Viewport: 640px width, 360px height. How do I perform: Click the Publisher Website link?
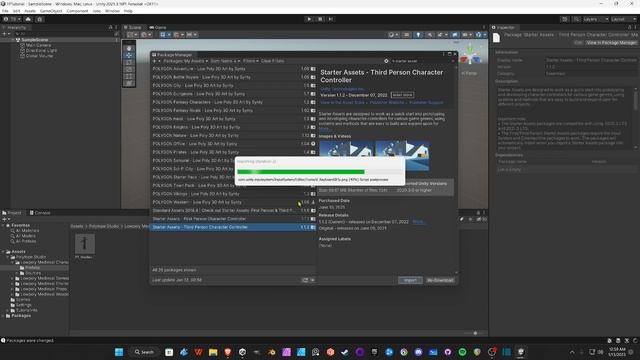[387, 102]
